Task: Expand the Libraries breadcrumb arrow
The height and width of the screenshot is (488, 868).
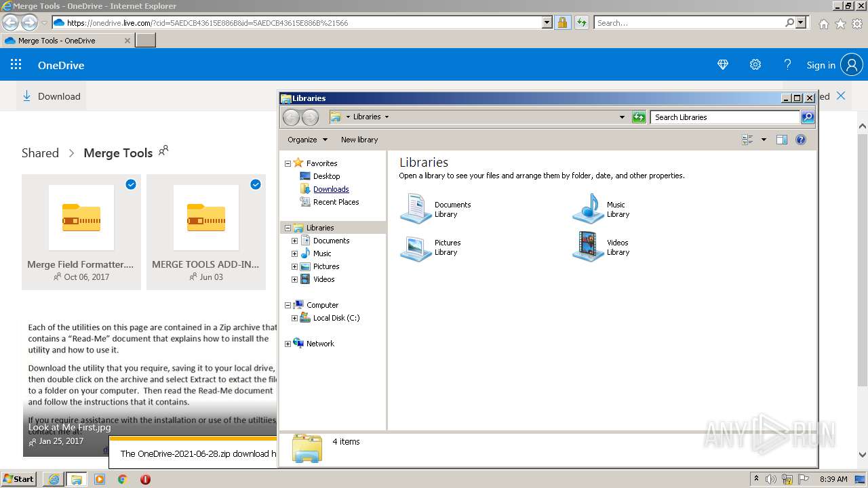Action: point(387,117)
